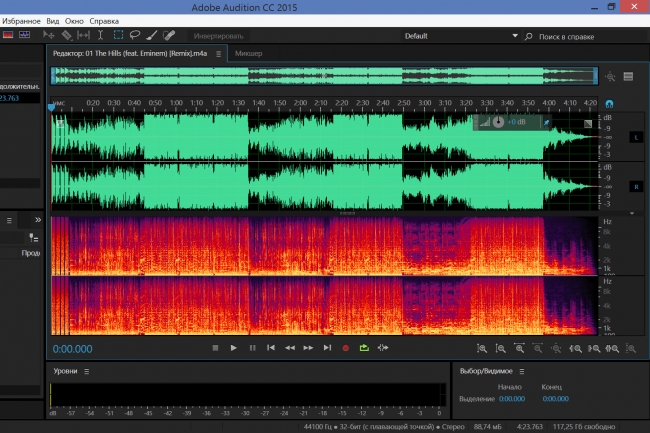Click zoom navigator icon beside overview

(x=610, y=76)
